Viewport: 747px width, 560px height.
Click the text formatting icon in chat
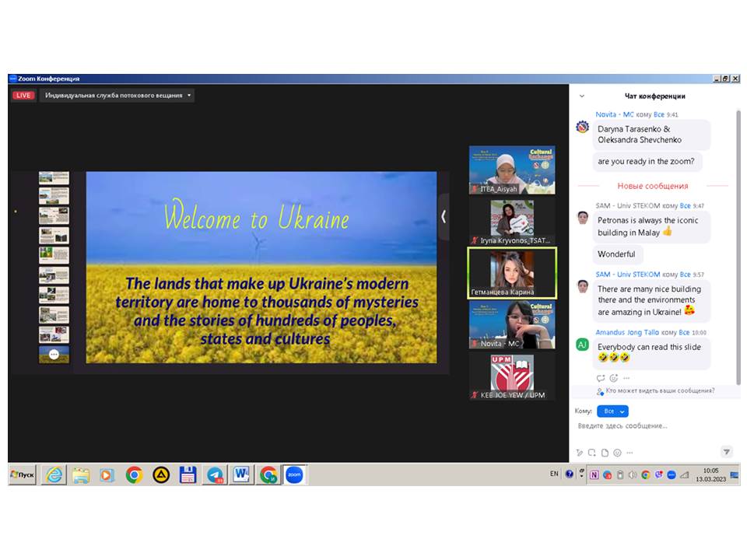coord(579,453)
